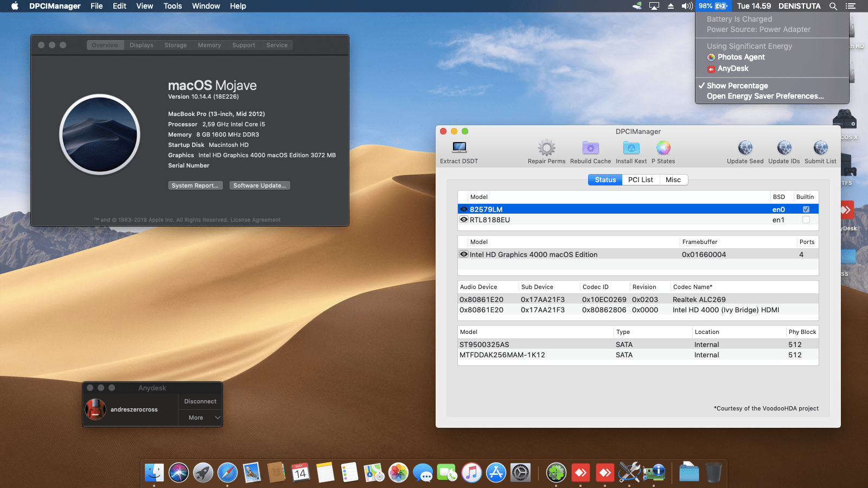Check the Builtin checkbox for en1
This screenshot has height=488, width=868.
pos(806,220)
